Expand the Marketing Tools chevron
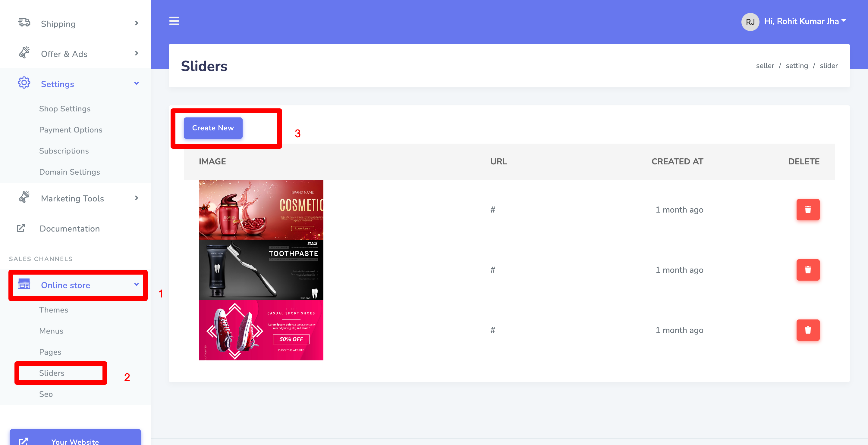 click(x=137, y=198)
